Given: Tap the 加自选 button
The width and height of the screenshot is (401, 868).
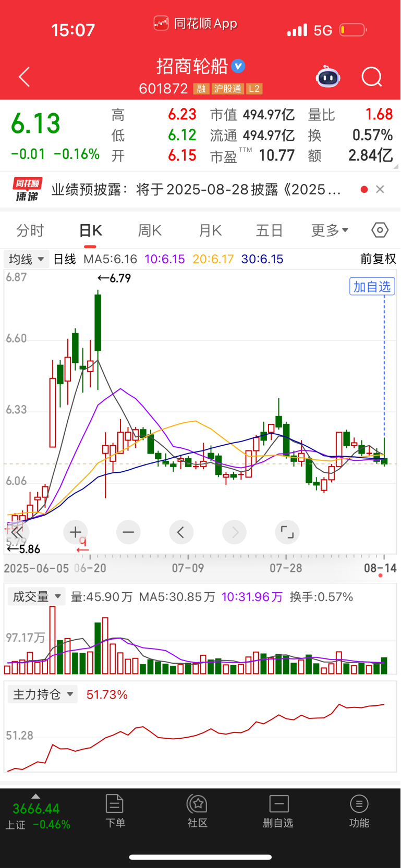Looking at the screenshot, I should pyautogui.click(x=372, y=287).
